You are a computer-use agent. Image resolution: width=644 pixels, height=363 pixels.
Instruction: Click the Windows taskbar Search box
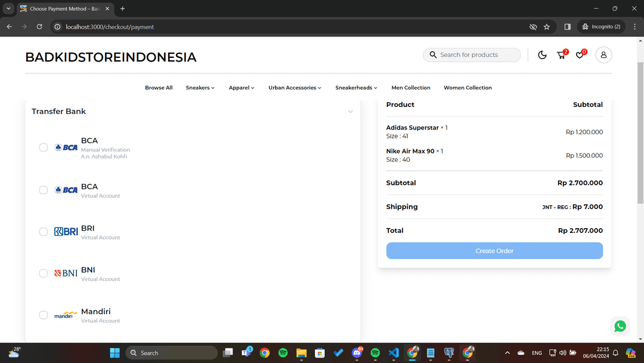(x=171, y=353)
